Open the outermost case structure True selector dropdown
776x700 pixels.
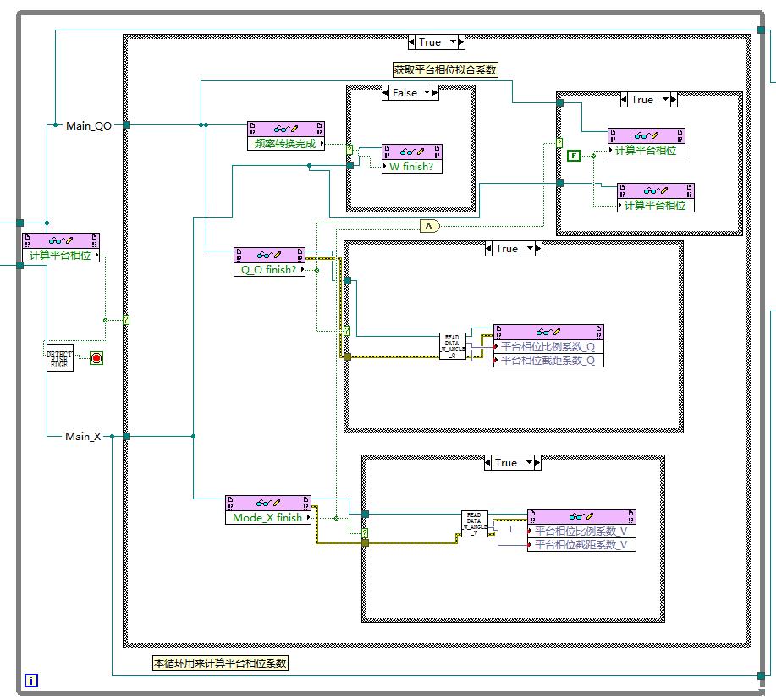(x=453, y=41)
